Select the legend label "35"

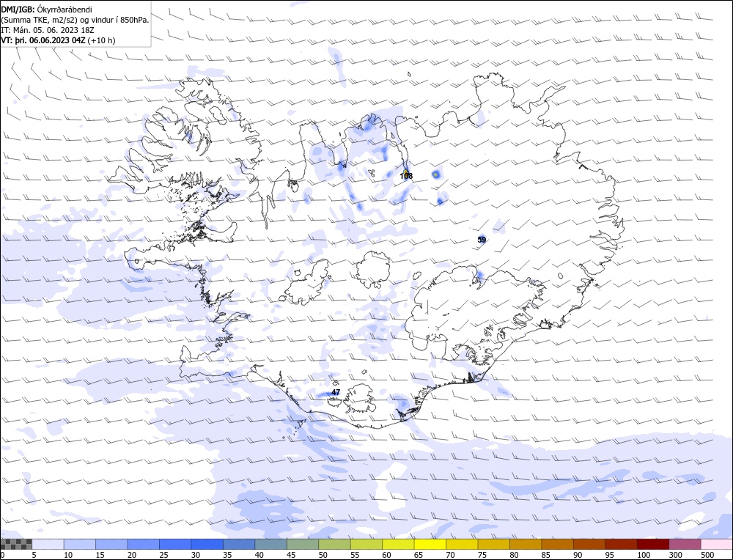(227, 555)
